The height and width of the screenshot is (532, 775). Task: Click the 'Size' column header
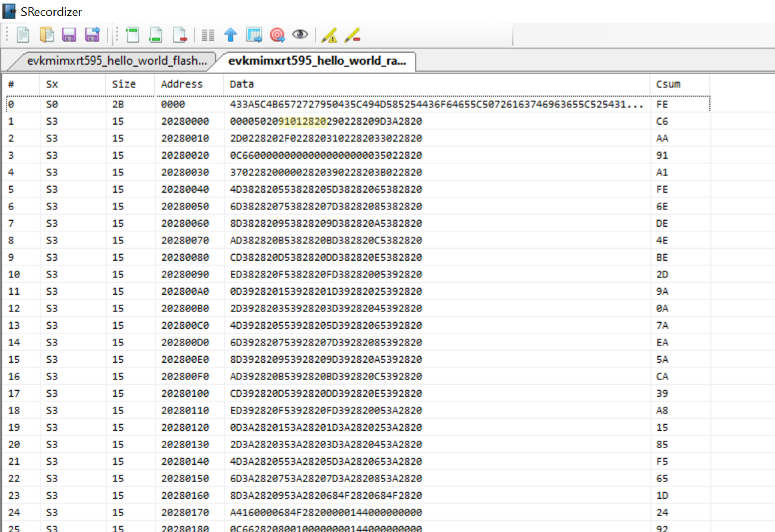tap(130, 84)
